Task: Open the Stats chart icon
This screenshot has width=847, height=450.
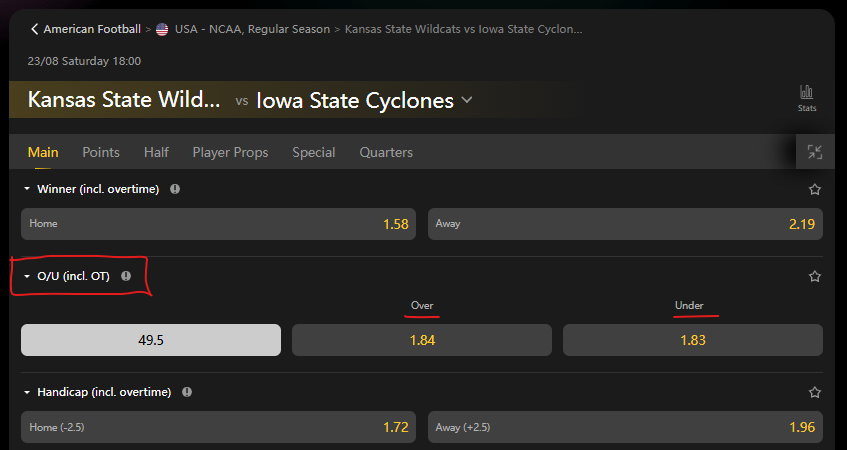Action: tap(807, 94)
